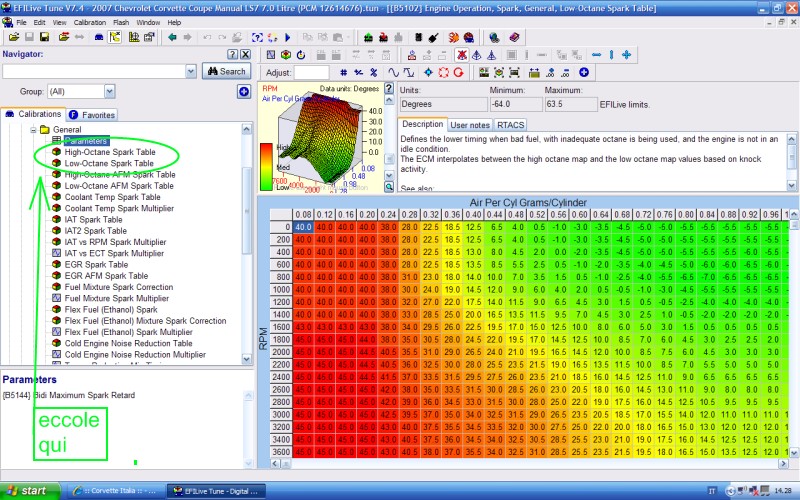The height and width of the screenshot is (500, 800).
Task: Toggle the highlighted red cross table toolbar icon
Action: pyautogui.click(x=462, y=55)
